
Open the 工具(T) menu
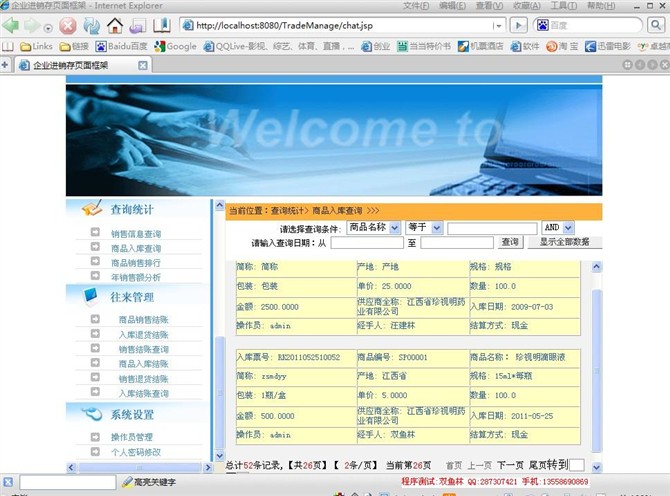tap(564, 6)
